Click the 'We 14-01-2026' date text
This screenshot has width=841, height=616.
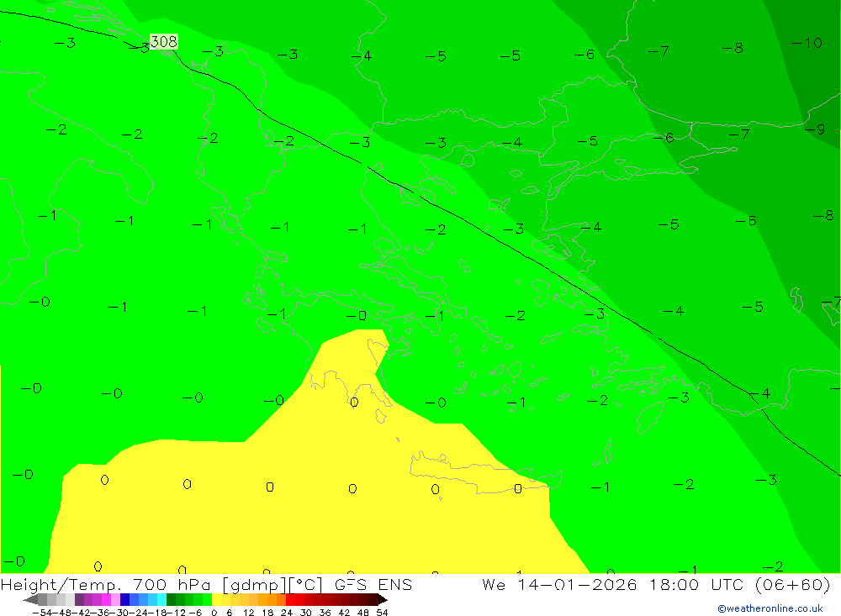[x=559, y=584]
